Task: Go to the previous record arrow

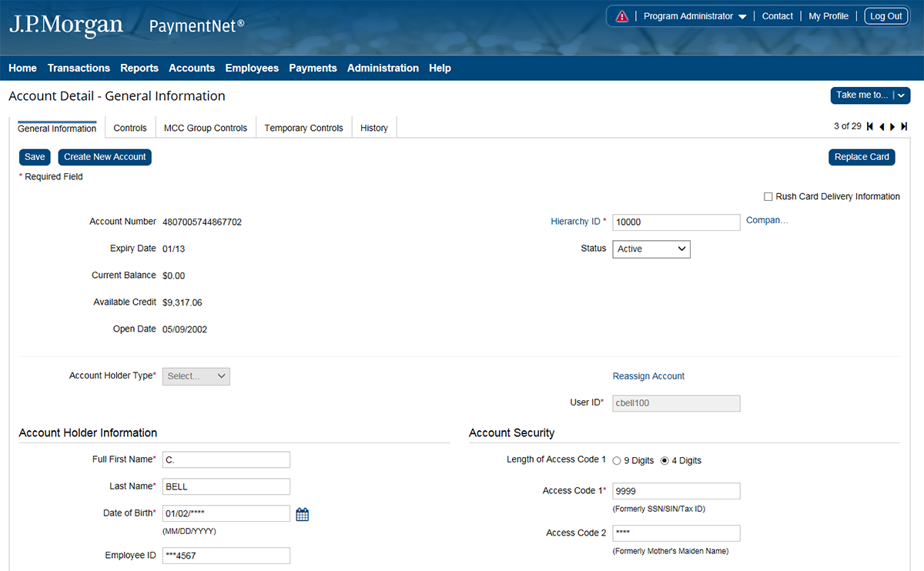Action: pyautogui.click(x=881, y=127)
